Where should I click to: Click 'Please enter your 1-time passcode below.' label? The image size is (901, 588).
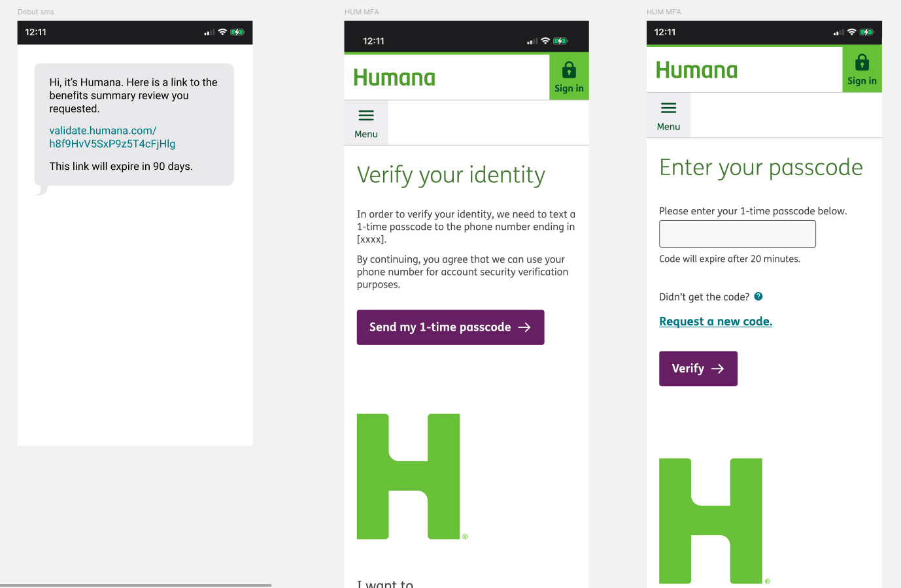pos(753,211)
